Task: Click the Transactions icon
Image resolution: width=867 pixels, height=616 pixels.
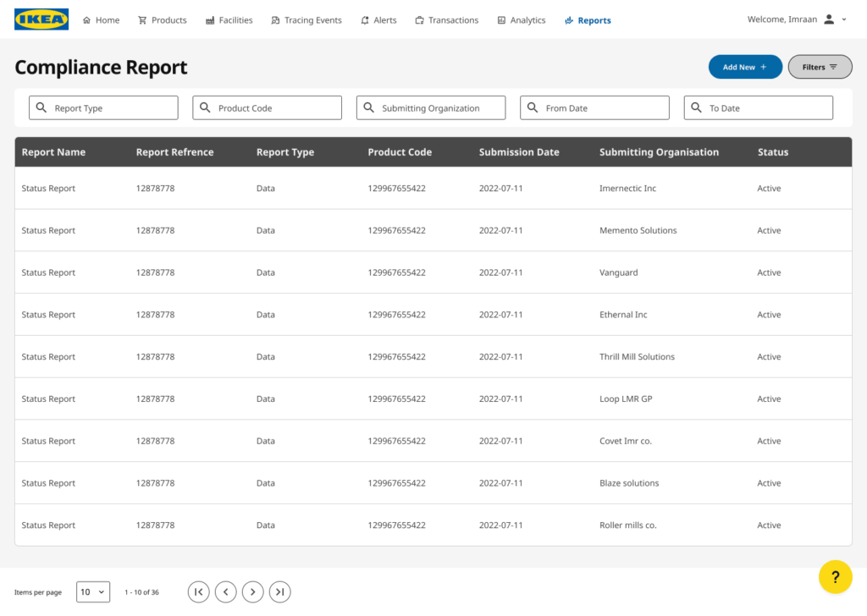Action: pos(420,20)
